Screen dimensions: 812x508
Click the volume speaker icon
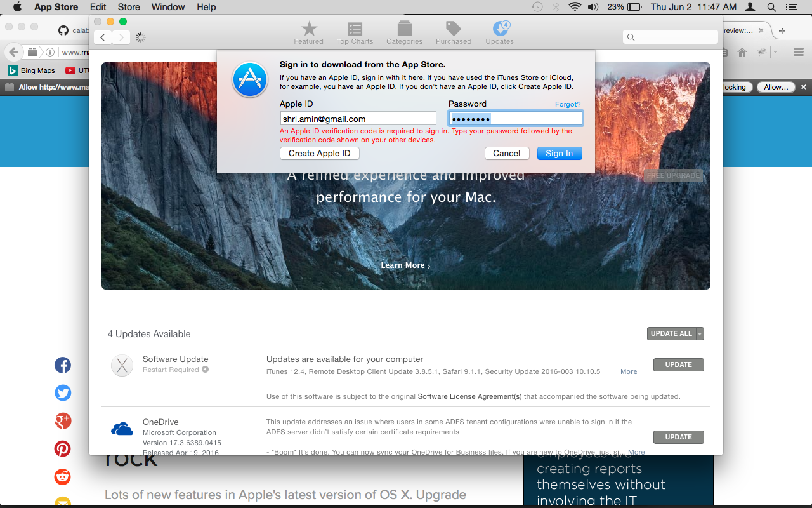coord(593,7)
